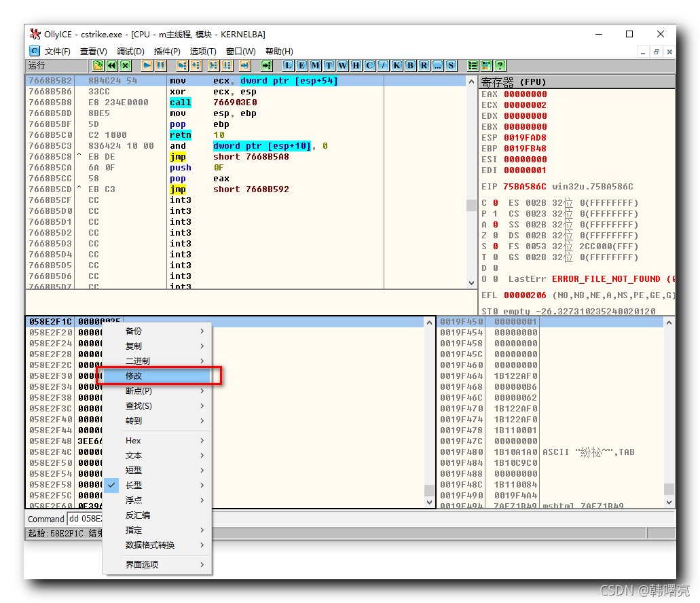Screen dimensions: 700x603
Task: Open Run trace with ellipsis button
Action: (437, 66)
